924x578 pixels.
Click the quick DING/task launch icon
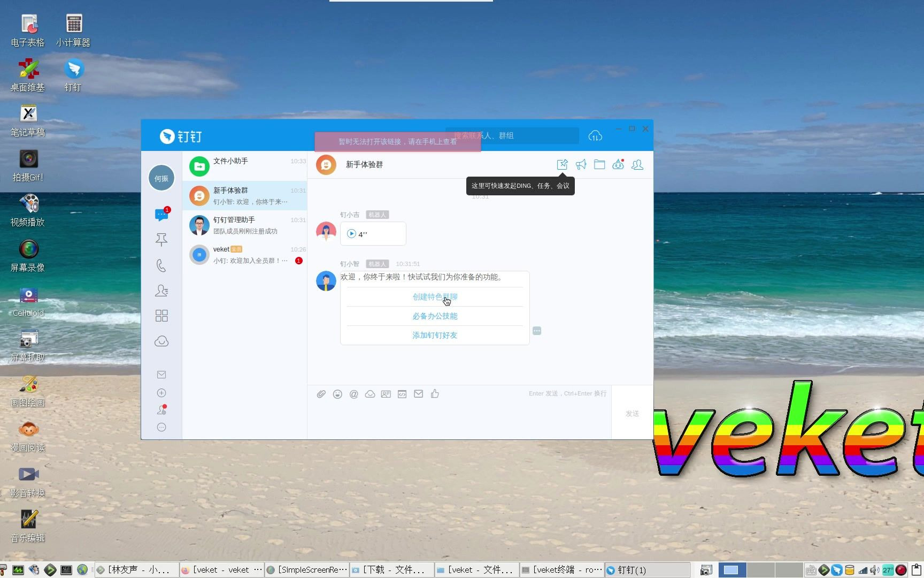point(562,165)
